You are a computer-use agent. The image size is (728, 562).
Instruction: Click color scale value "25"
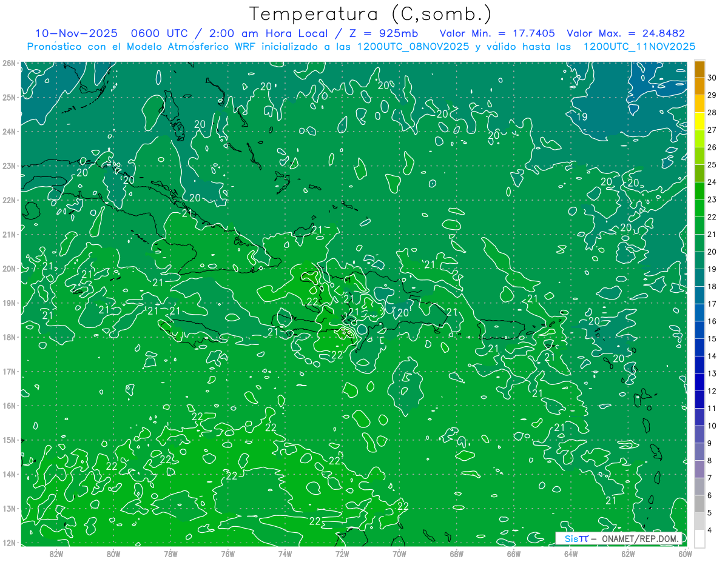tap(712, 165)
